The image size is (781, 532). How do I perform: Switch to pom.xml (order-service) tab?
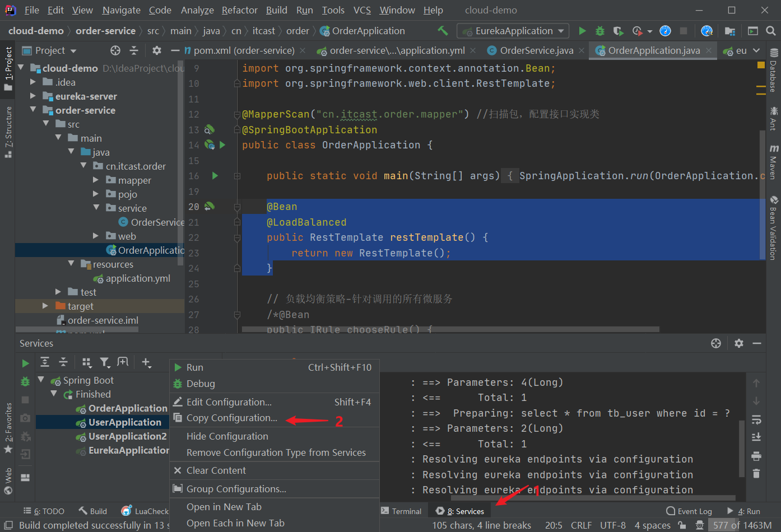[x=244, y=50]
